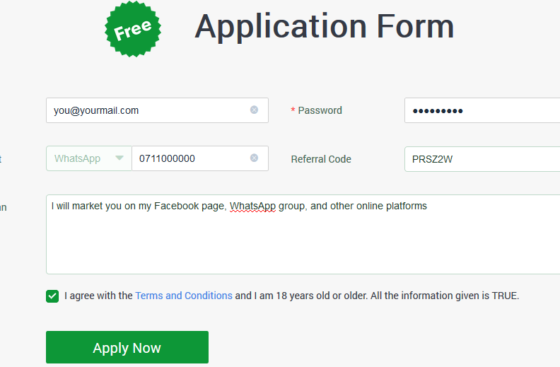
Task: Submit the form with Apply Now
Action: (x=127, y=347)
